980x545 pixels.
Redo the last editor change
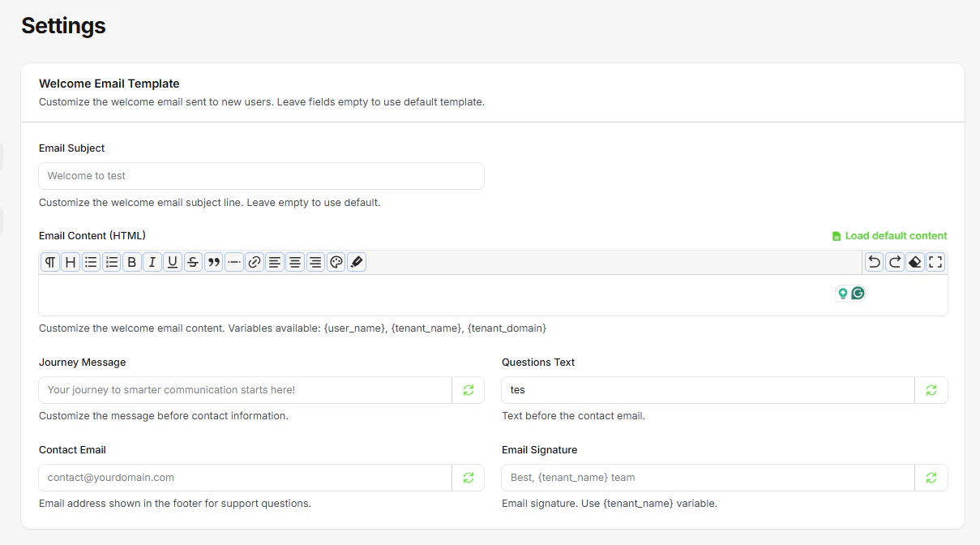pyautogui.click(x=894, y=261)
